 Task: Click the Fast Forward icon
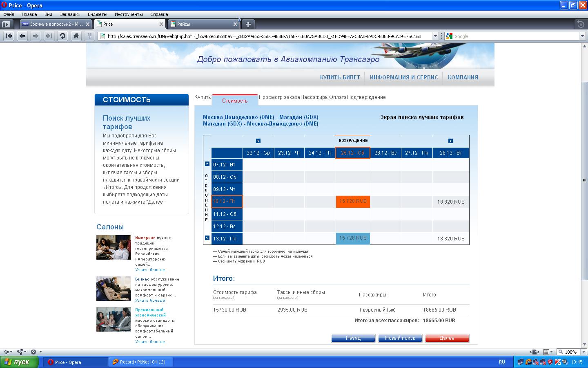pos(49,36)
